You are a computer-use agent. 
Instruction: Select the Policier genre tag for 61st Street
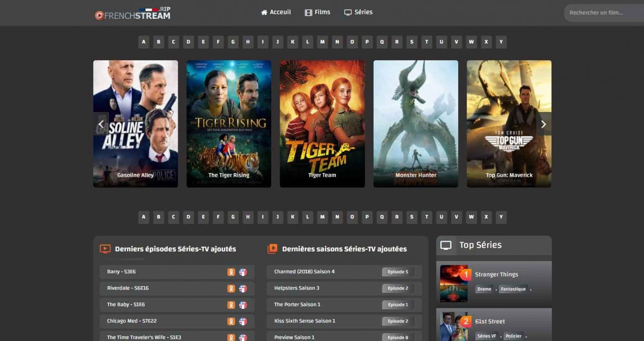(513, 336)
